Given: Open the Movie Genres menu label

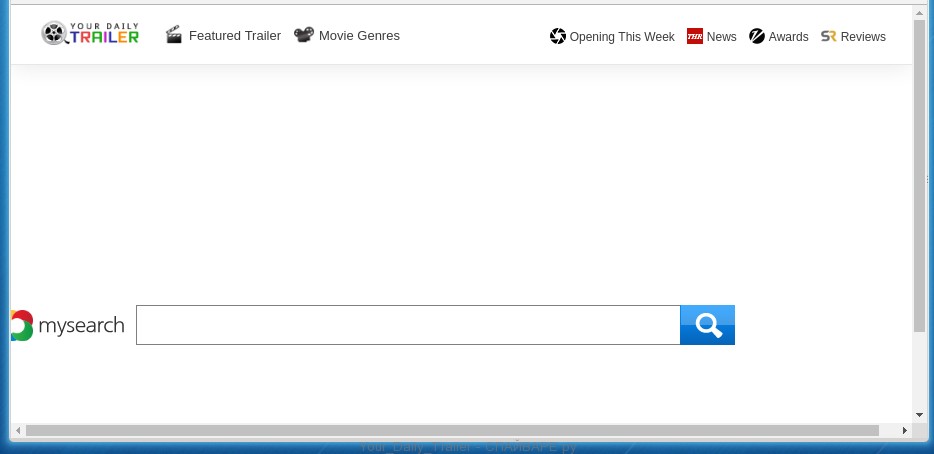Looking at the screenshot, I should (359, 36).
